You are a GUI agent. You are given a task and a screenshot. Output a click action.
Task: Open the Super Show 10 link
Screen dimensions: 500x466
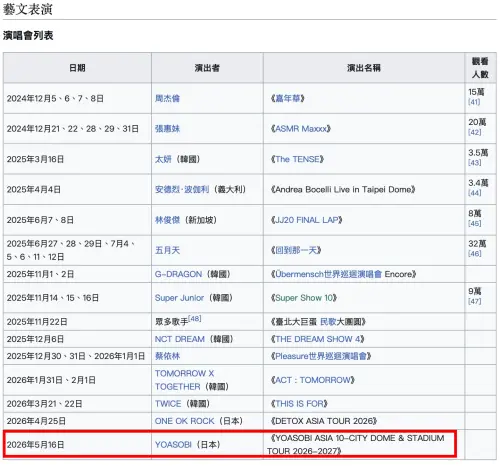pyautogui.click(x=304, y=298)
